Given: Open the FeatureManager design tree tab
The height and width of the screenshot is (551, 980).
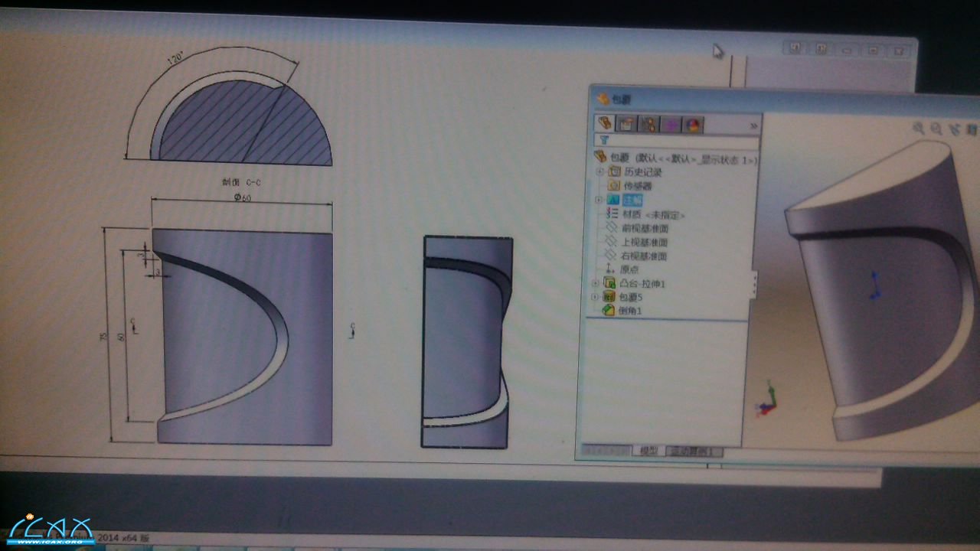Looking at the screenshot, I should click(x=606, y=123).
